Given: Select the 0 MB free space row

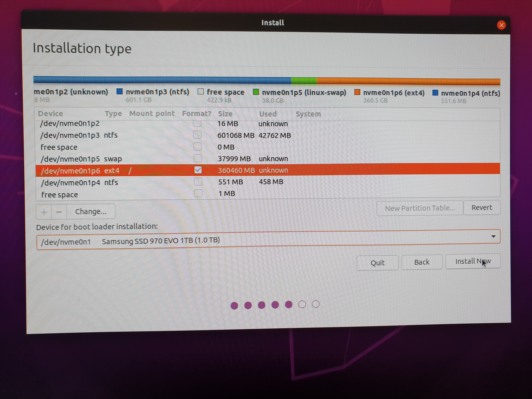Looking at the screenshot, I should 267,147.
